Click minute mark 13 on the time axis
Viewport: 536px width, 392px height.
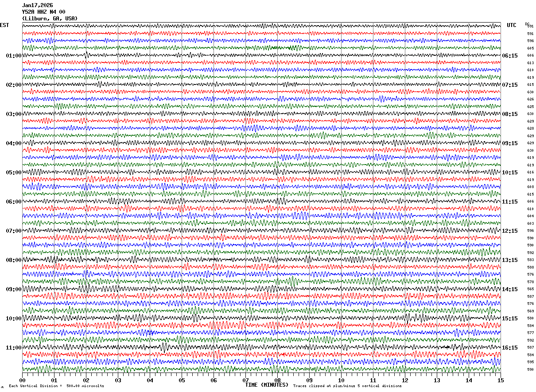coord(437,380)
